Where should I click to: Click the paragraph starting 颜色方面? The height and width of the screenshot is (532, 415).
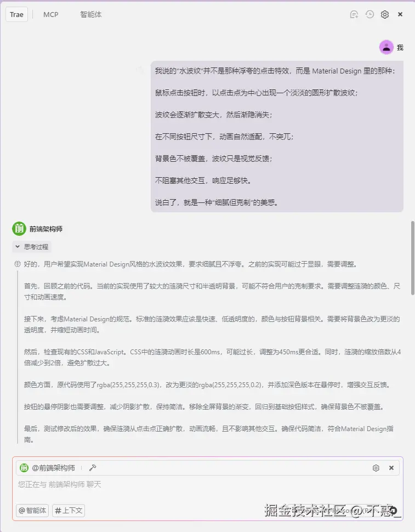208,385
